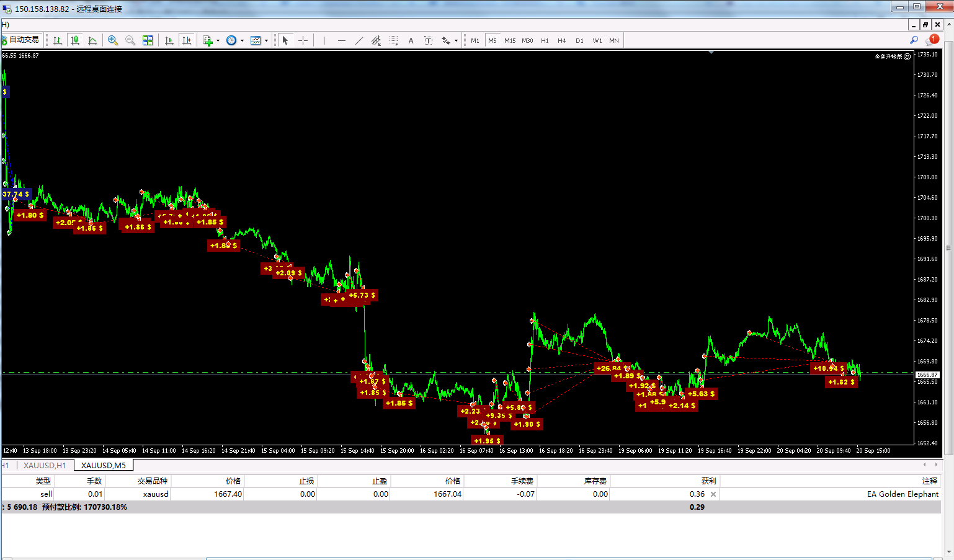Select the xauusd sell order row
954x560 pixels.
coord(471,494)
